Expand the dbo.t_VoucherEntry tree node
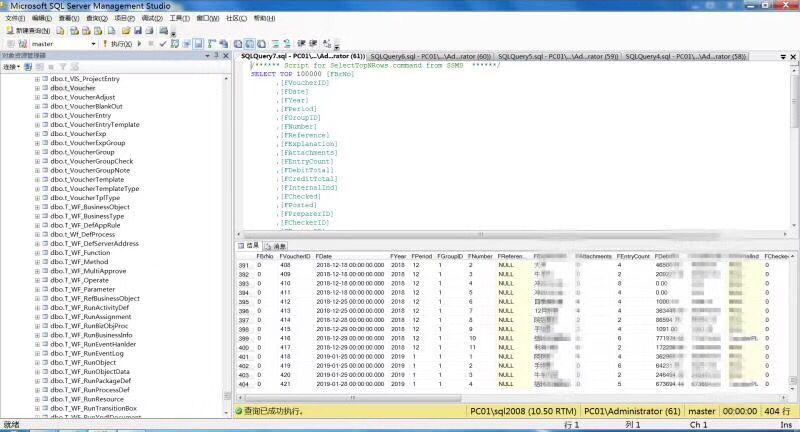 coord(37,115)
